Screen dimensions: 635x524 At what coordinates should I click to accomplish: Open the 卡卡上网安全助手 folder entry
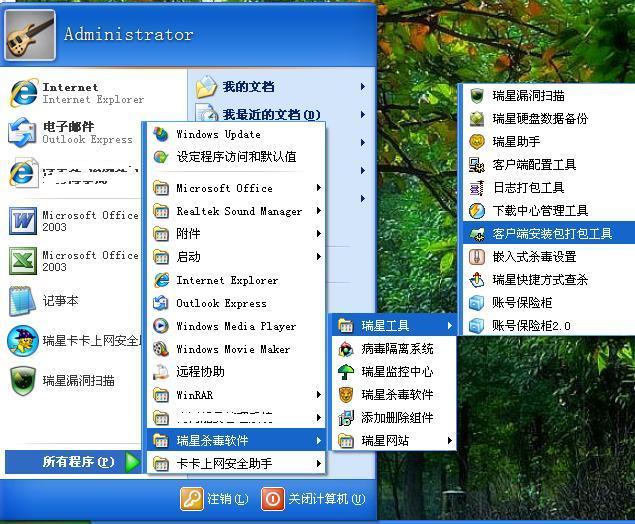[236, 463]
